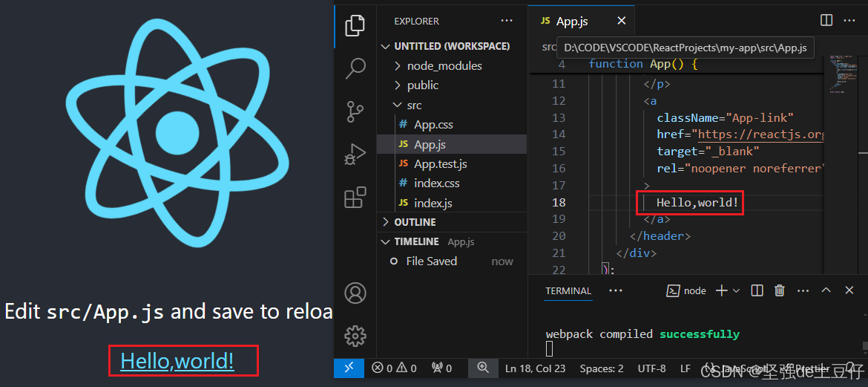Click the remote window indicator in status bar

(349, 368)
